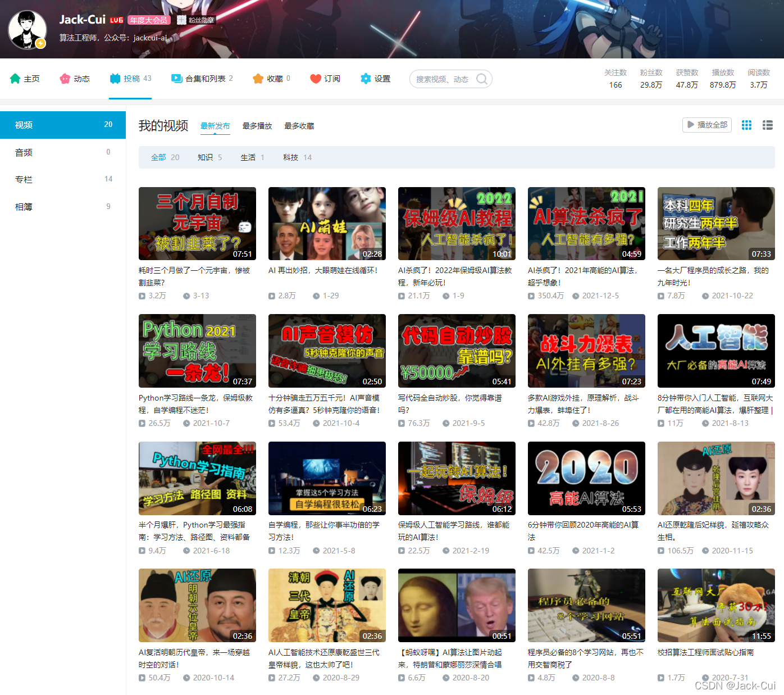The width and height of the screenshot is (784, 695).
Task: Open the 2022 保姆级AI教程 thumbnail
Action: [457, 224]
